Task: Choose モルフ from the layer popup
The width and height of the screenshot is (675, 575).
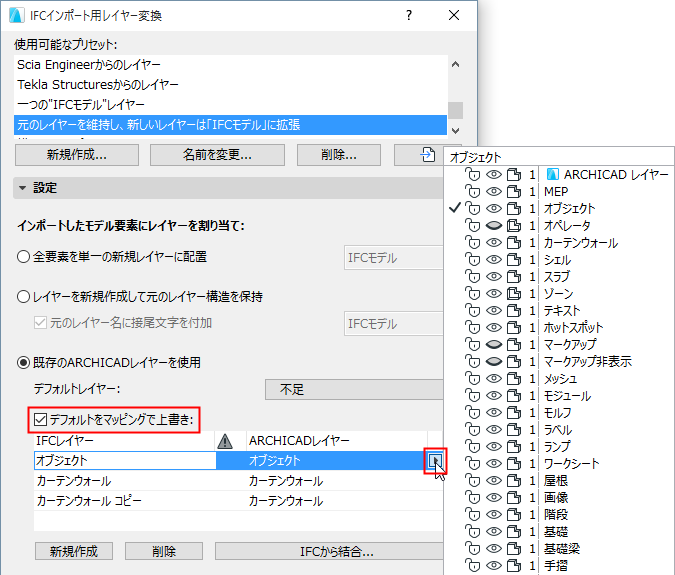Action: [557, 412]
